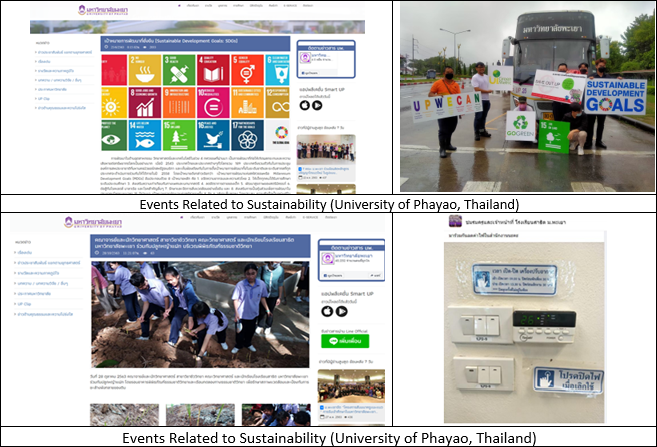This screenshot has width=657, height=447.
Task: Open E-SERVICE menu on SDG page
Action: click(290, 5)
